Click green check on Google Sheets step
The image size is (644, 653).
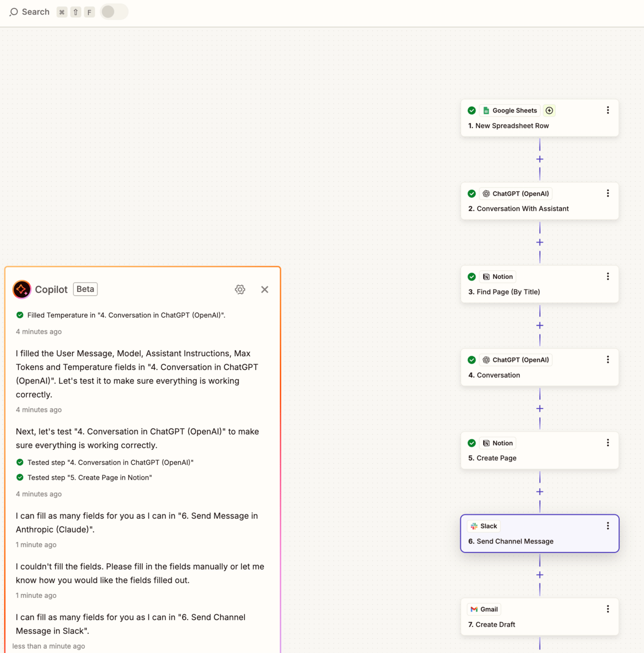pos(472,111)
